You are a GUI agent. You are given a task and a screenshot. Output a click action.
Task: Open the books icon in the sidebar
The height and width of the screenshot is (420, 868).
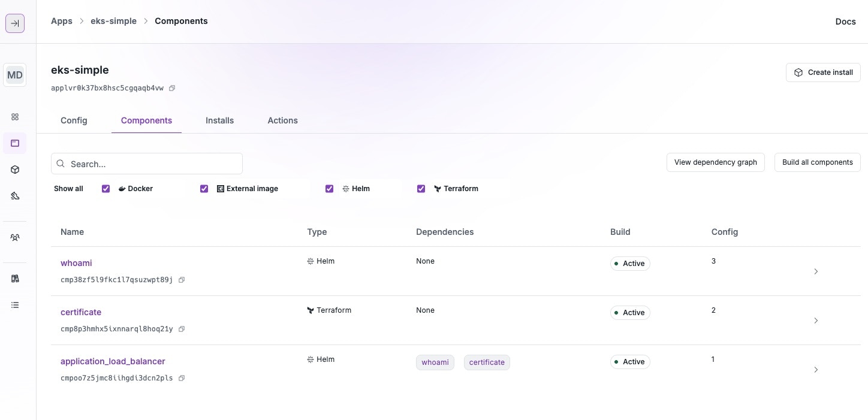click(x=15, y=279)
